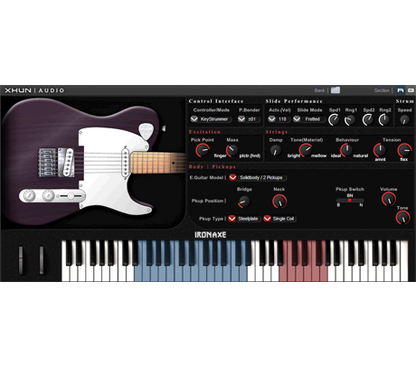
Task: Click the guitar neck pickup
Action: [125, 162]
